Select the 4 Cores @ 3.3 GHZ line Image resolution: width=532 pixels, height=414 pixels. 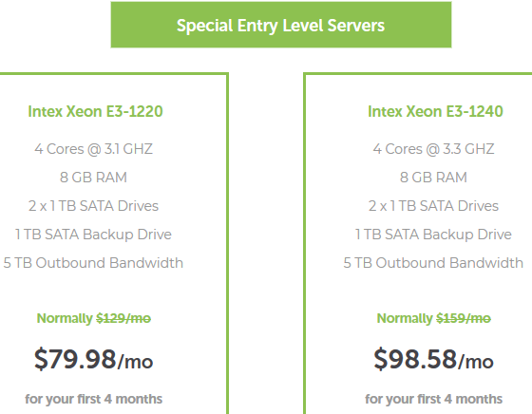433,149
